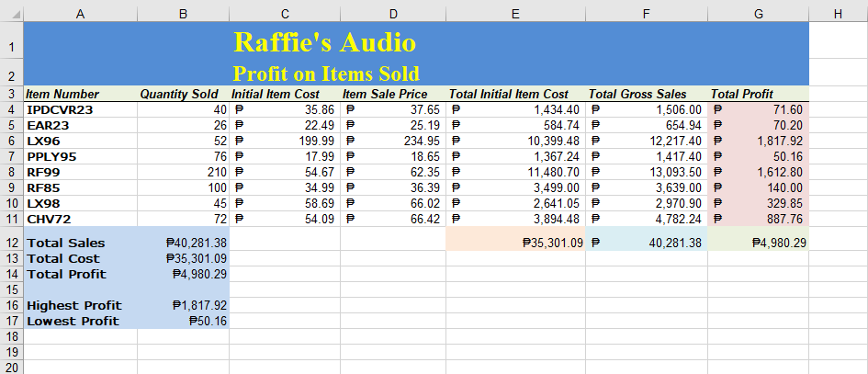The height and width of the screenshot is (374, 868).
Task: Select the 66.42 sale price cell
Action: [393, 219]
